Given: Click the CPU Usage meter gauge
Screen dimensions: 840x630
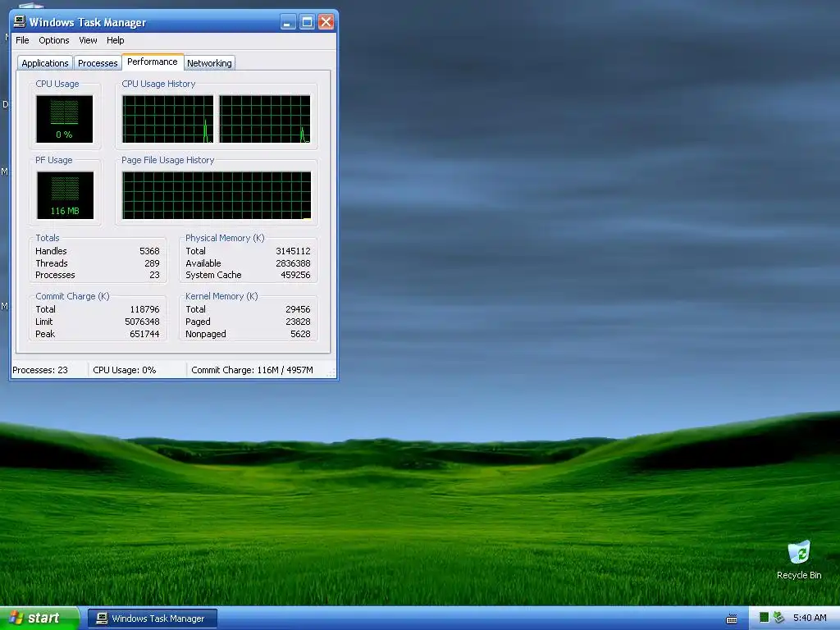Looking at the screenshot, I should click(x=64, y=119).
